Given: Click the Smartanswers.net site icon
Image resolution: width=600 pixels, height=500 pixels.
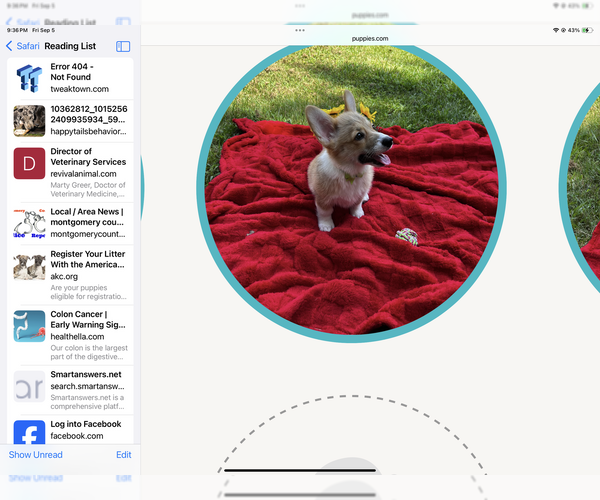Looking at the screenshot, I should tap(29, 386).
